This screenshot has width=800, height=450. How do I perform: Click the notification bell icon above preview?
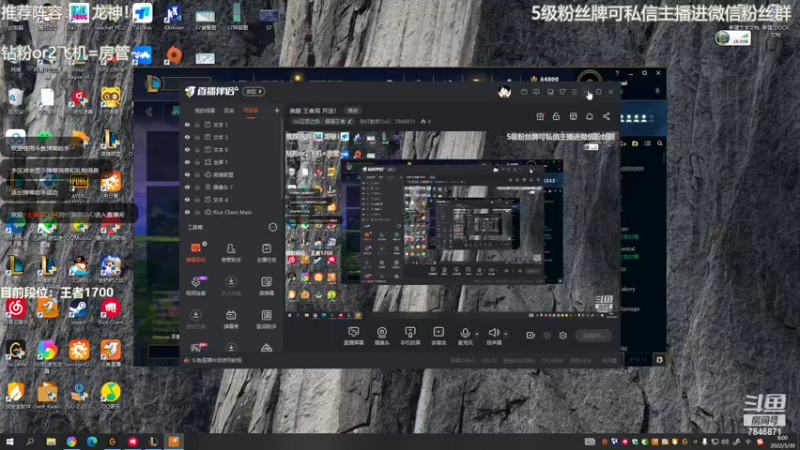(589, 116)
